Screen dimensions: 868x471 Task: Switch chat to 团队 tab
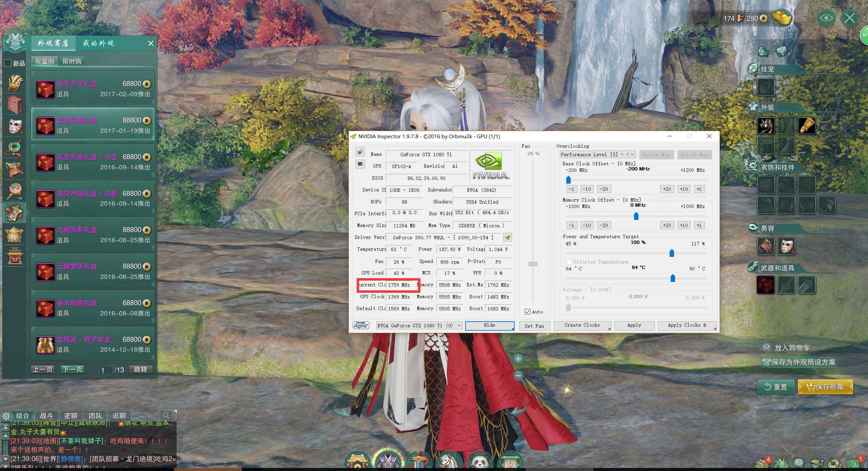95,416
